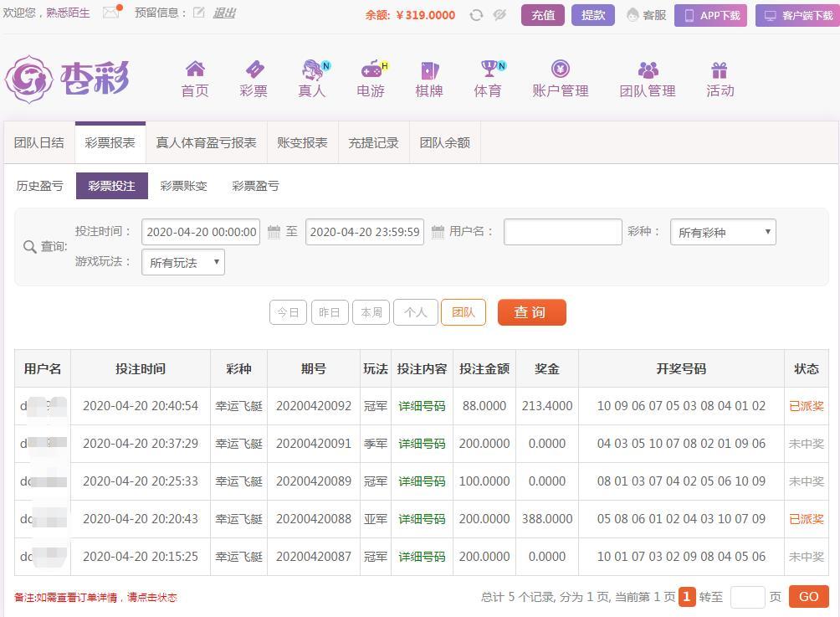840x617 pixels.
Task: Open start date calendar picker icon
Action: pos(274,232)
